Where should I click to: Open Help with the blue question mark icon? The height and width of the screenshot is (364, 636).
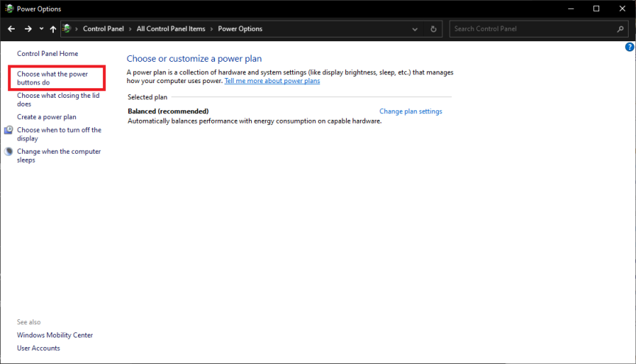tap(629, 47)
